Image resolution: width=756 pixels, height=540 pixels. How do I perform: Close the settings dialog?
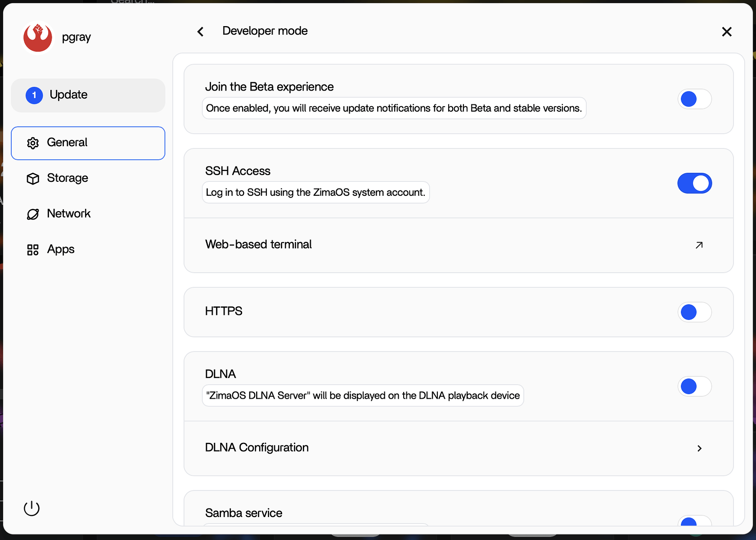pyautogui.click(x=726, y=31)
